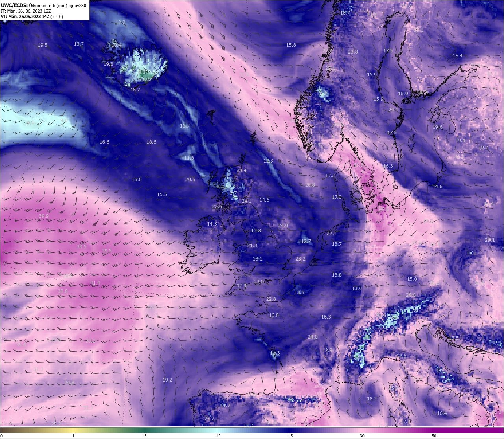Click the map value 12.9

point(327,350)
